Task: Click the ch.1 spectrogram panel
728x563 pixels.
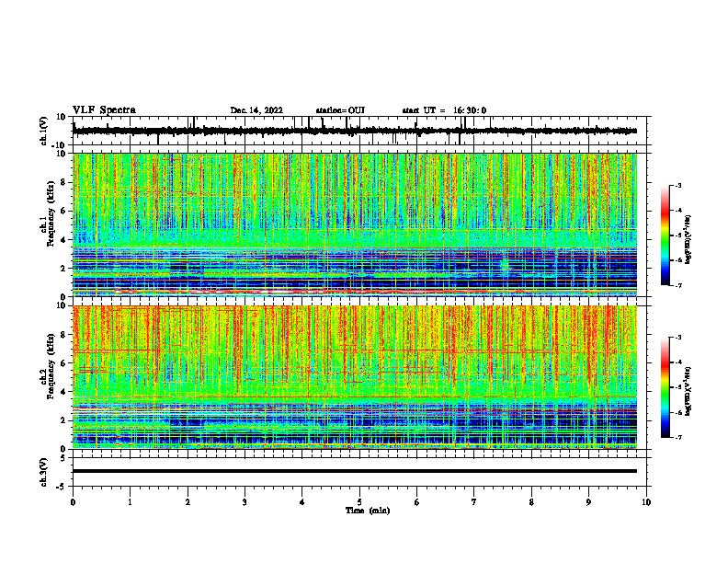Action: (355, 224)
